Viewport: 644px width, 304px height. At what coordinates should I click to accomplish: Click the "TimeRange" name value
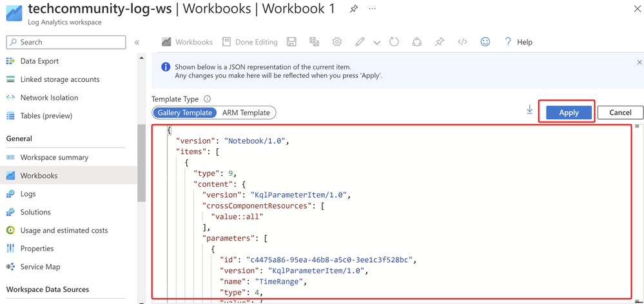(280, 281)
